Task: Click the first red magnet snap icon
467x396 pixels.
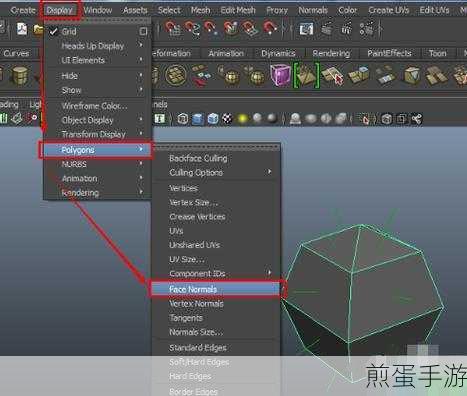Action: [x=173, y=28]
